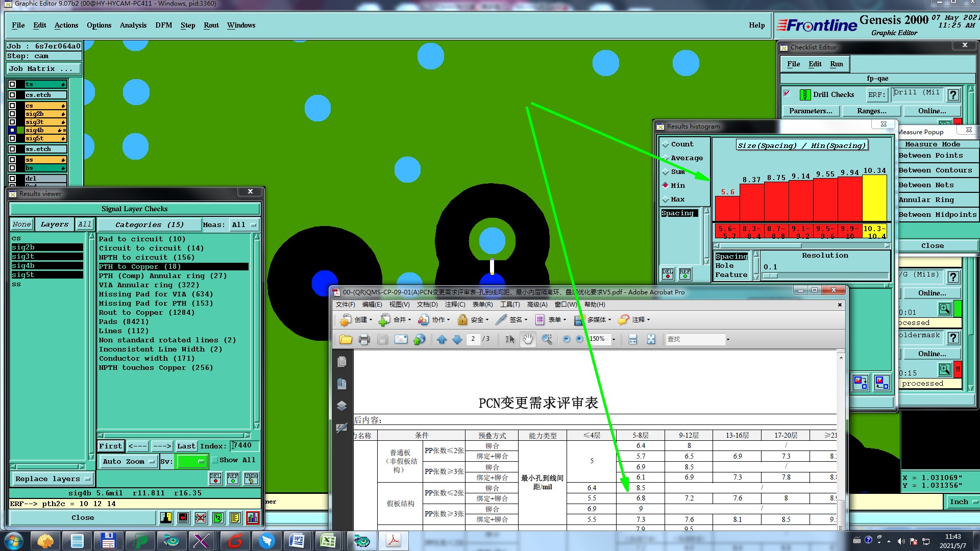Select the Average radio option

coord(666,158)
